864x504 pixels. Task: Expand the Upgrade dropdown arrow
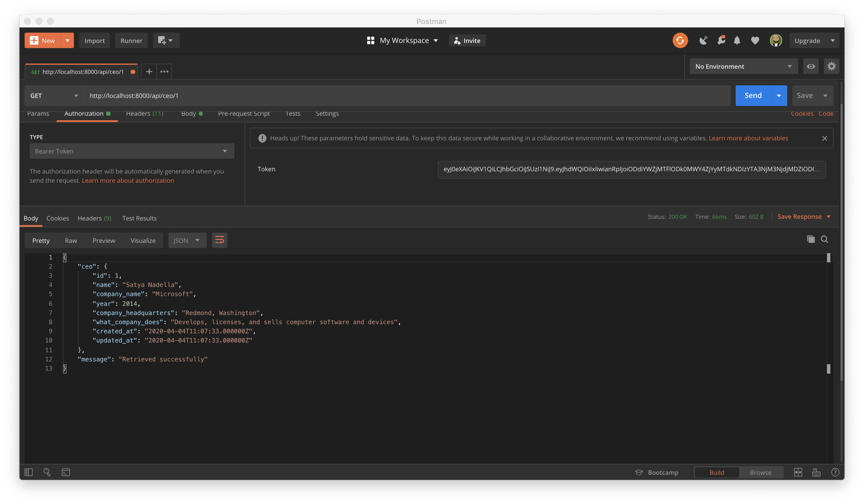click(833, 40)
